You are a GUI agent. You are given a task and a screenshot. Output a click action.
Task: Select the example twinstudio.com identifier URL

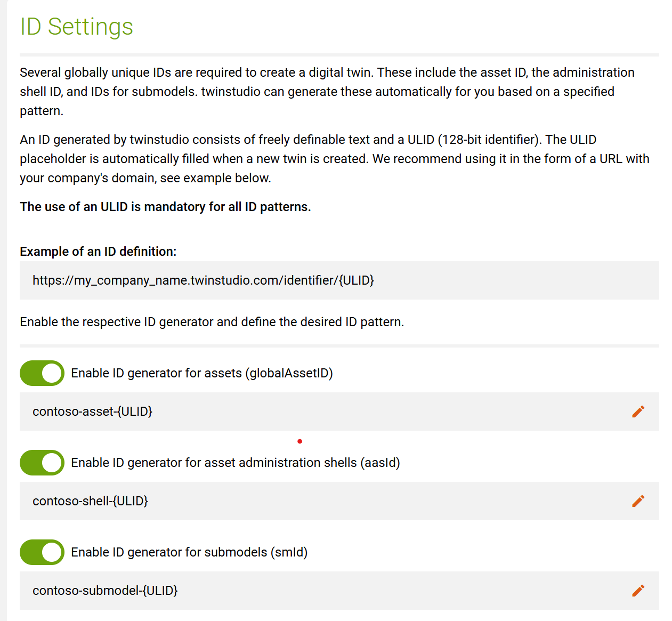coord(203,280)
